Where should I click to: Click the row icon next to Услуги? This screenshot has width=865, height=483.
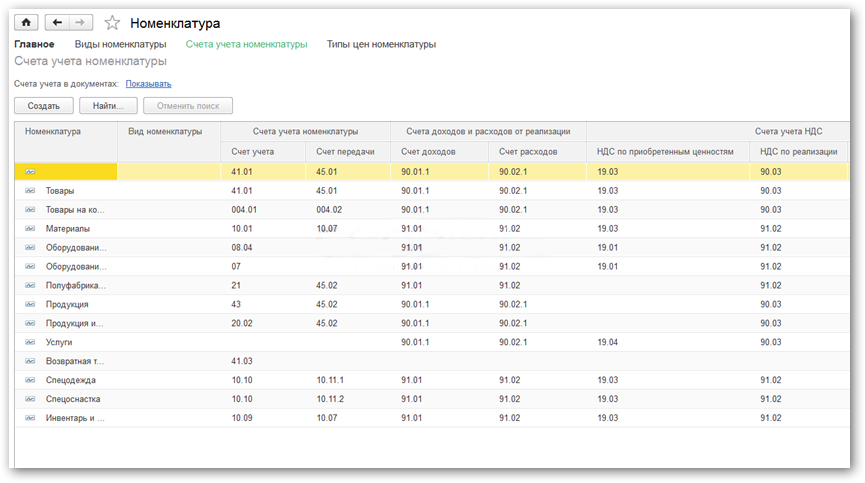(x=30, y=342)
